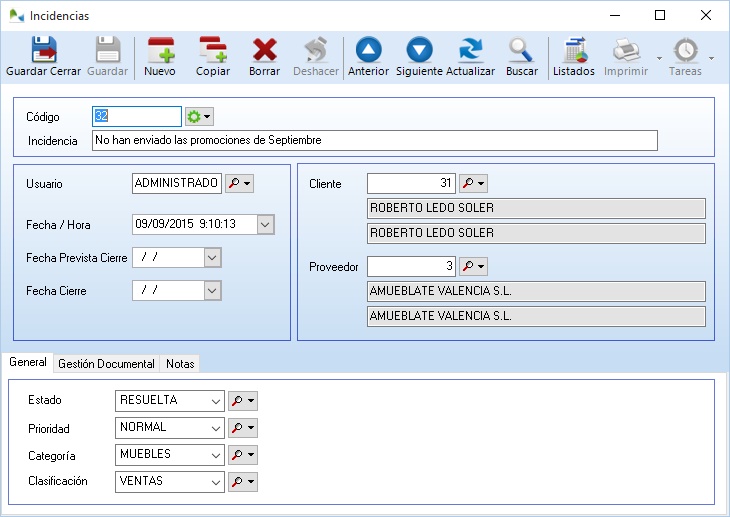Click the Copiar toolbar icon
The width and height of the screenshot is (730, 517).
click(212, 57)
